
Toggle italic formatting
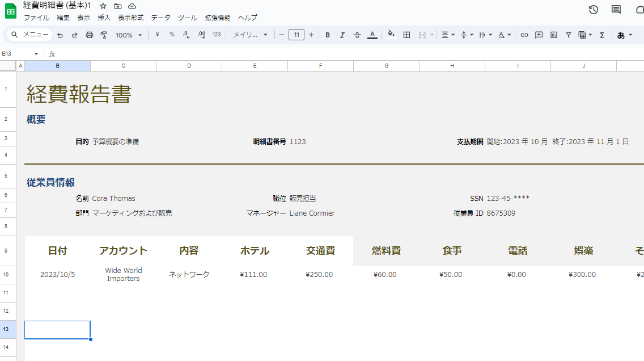point(342,35)
